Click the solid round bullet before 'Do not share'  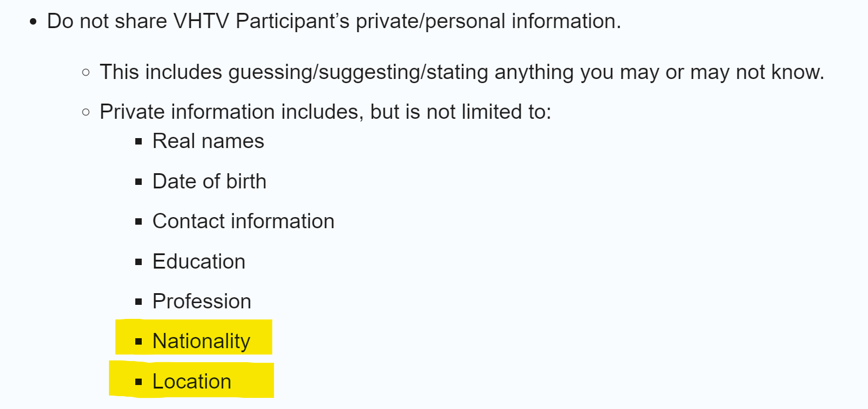click(33, 22)
